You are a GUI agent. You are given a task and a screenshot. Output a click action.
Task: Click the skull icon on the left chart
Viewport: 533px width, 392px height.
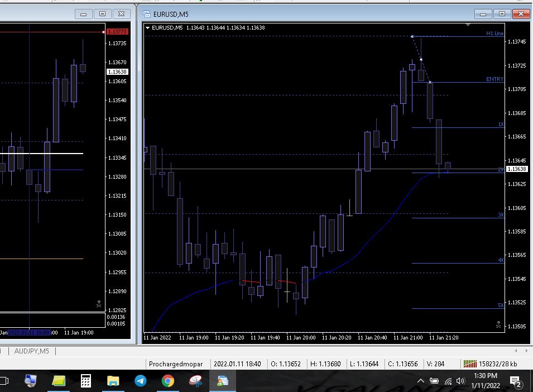pos(99,304)
